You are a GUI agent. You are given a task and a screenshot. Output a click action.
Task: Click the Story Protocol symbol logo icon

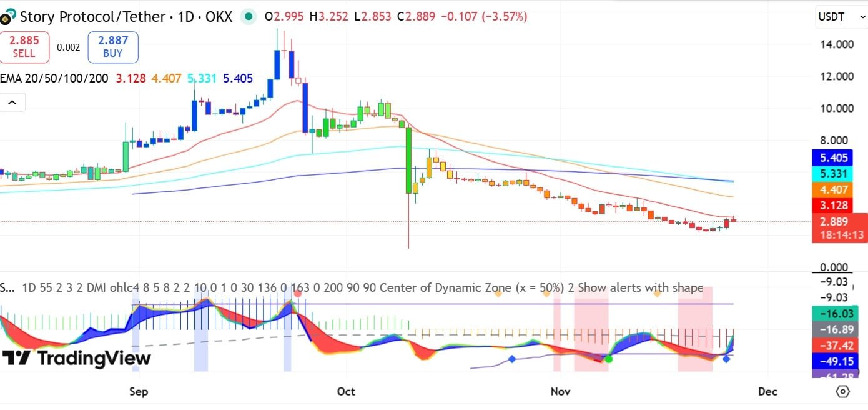coord(8,17)
